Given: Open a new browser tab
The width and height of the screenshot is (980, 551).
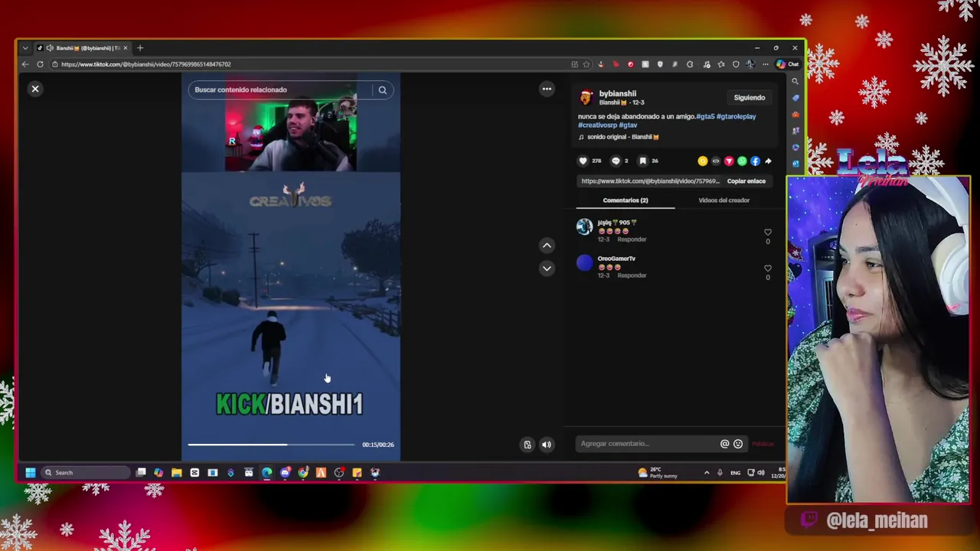Looking at the screenshot, I should pyautogui.click(x=140, y=48).
